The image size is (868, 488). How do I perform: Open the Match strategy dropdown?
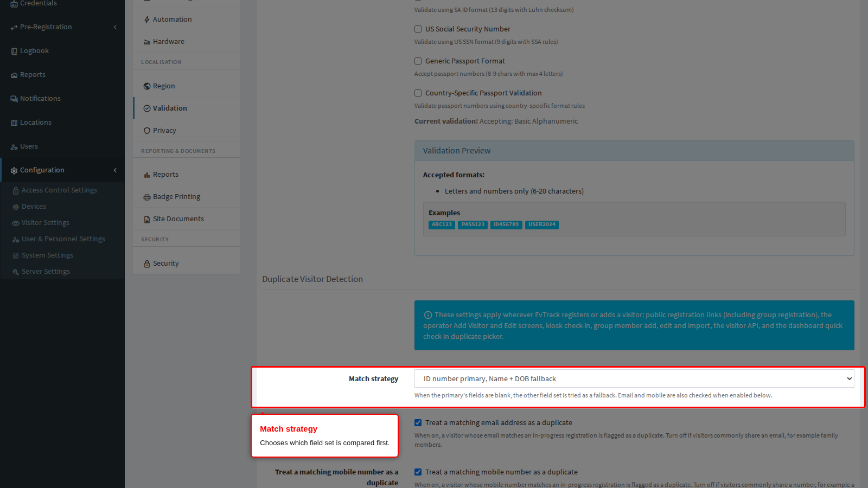[x=634, y=378]
